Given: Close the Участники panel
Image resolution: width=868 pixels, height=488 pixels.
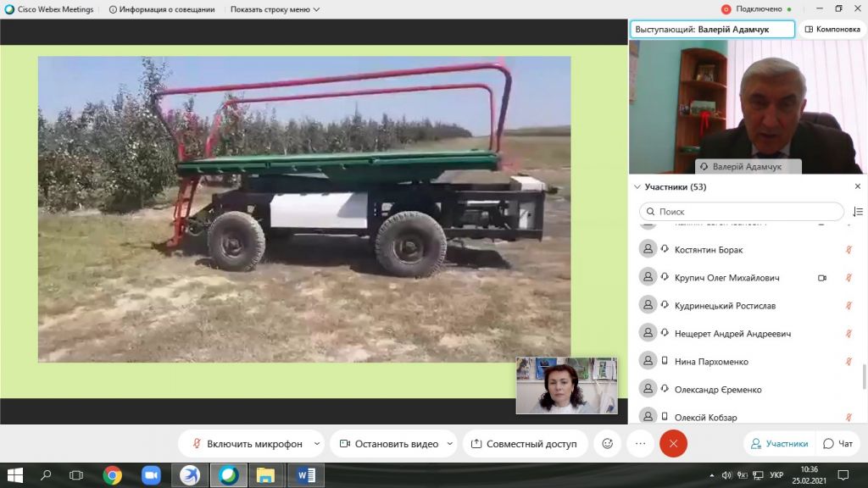Looking at the screenshot, I should pos(857,186).
